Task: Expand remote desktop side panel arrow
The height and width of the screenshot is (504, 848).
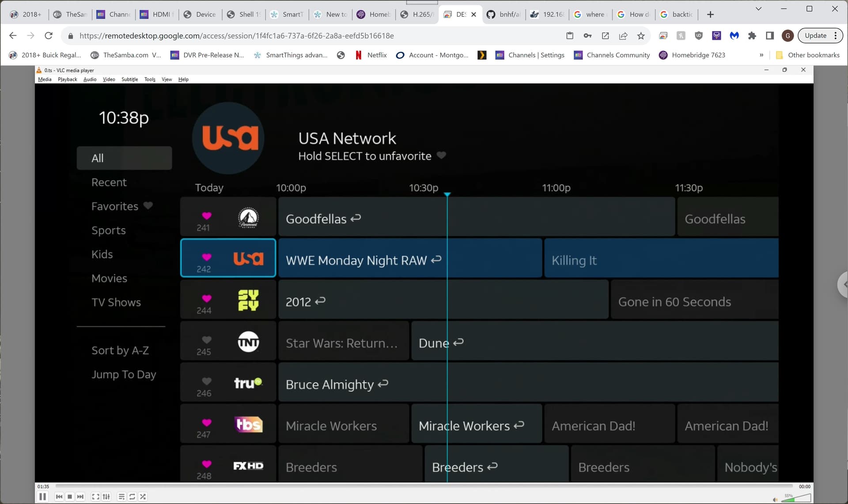Action: pos(843,285)
